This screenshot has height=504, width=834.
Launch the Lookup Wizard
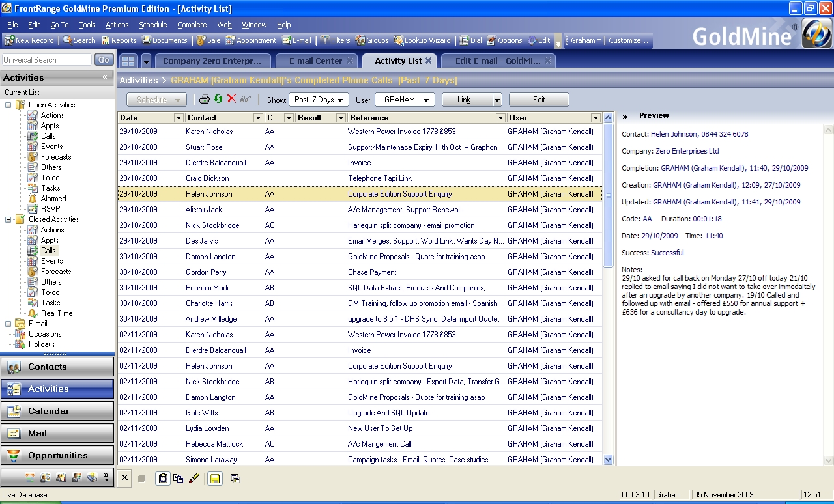422,40
